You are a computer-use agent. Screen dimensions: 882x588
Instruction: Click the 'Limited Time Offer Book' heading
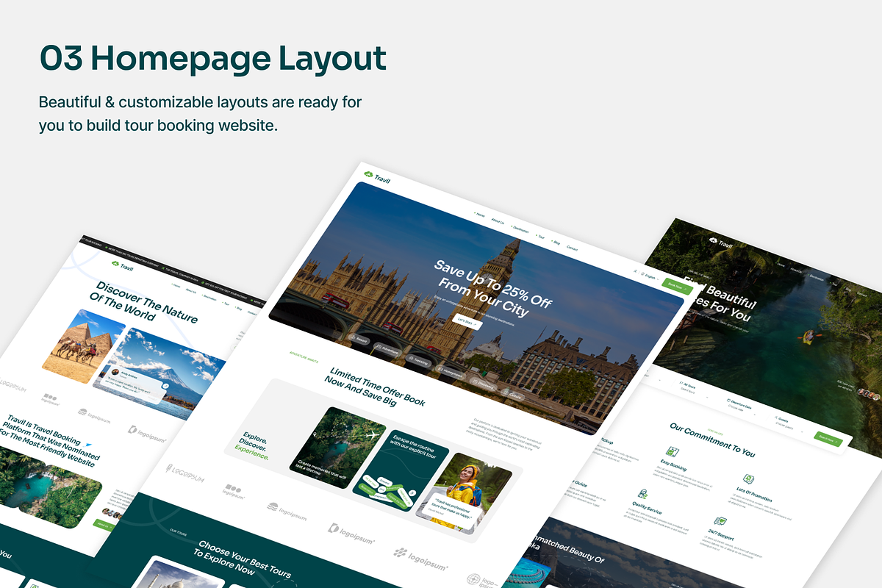(x=376, y=386)
